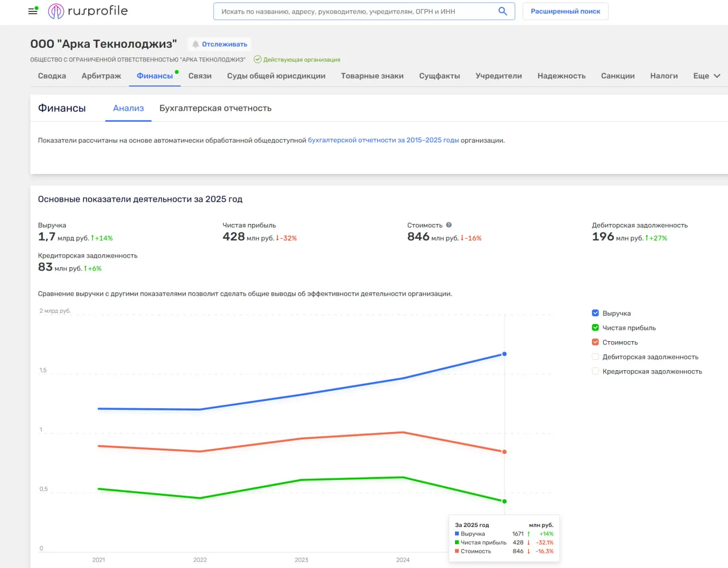Click the blue 2025 Выручка data point
Image resolution: width=728 pixels, height=568 pixels.
click(504, 354)
